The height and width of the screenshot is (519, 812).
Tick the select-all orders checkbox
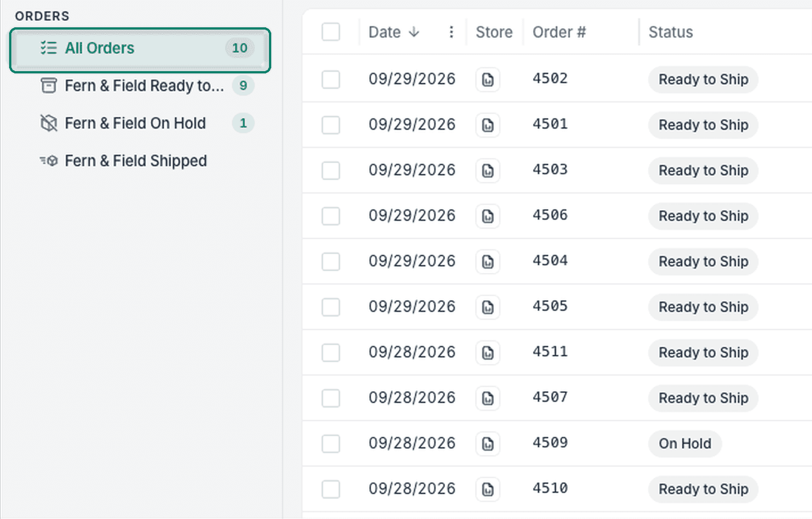[x=331, y=32]
